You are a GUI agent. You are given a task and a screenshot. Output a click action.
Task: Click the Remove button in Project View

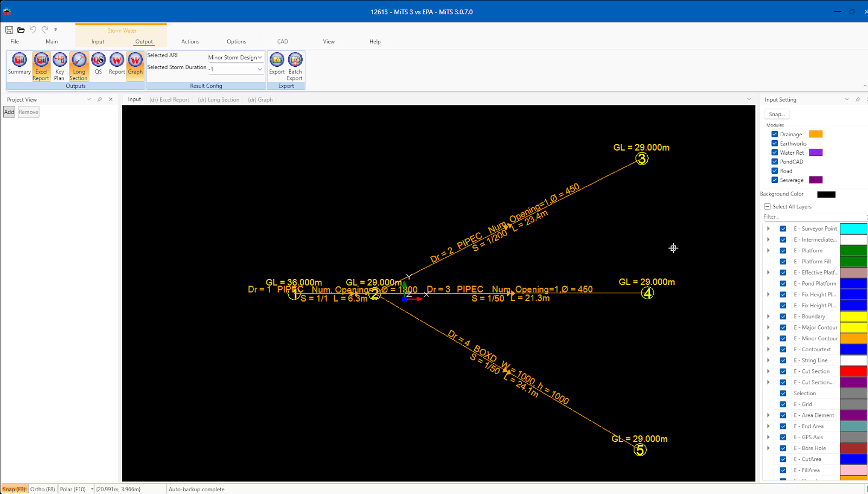tap(28, 112)
